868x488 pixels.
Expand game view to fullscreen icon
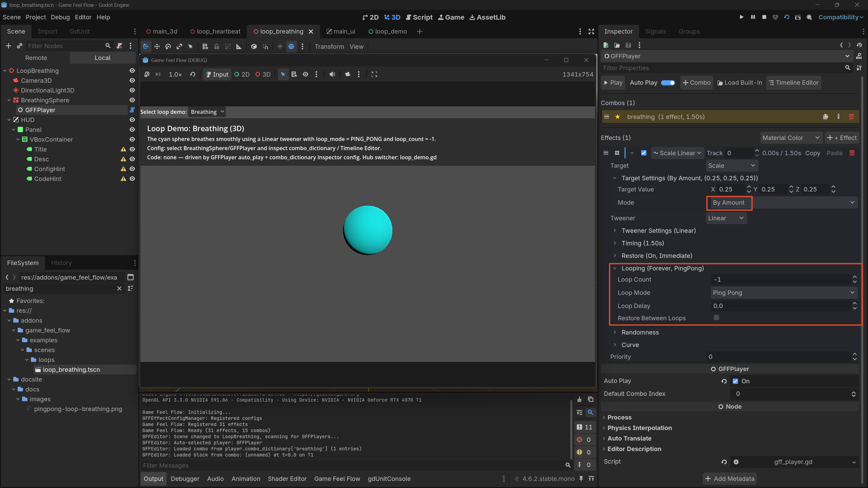(x=374, y=74)
